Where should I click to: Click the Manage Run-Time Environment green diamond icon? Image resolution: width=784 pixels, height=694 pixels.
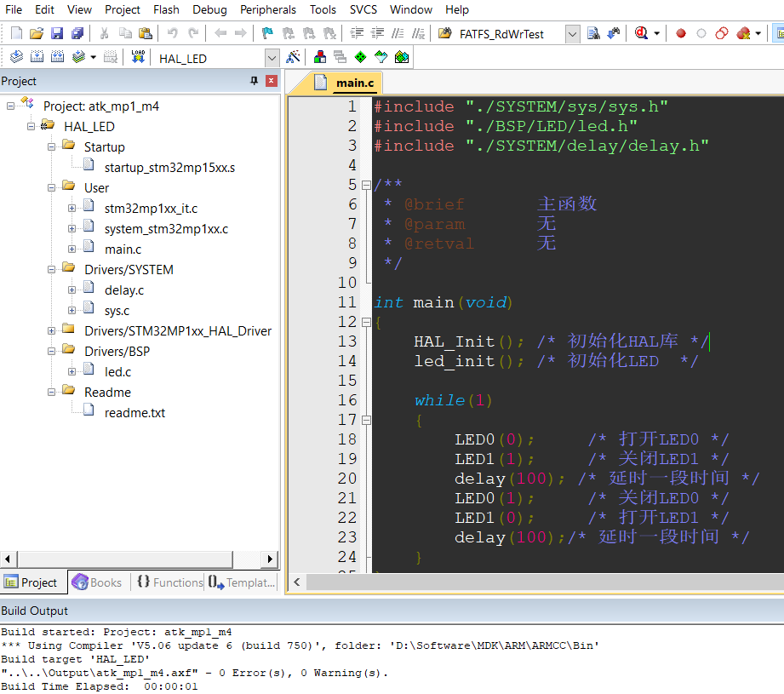360,57
